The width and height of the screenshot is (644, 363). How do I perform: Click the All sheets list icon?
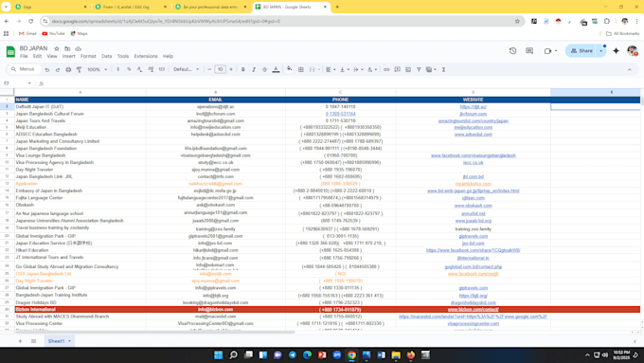coord(34,341)
